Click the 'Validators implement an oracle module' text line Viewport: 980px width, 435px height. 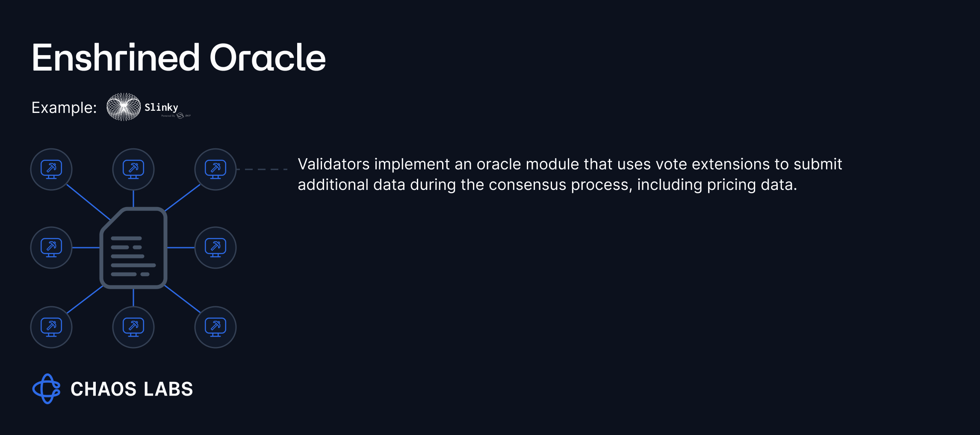coord(570,164)
